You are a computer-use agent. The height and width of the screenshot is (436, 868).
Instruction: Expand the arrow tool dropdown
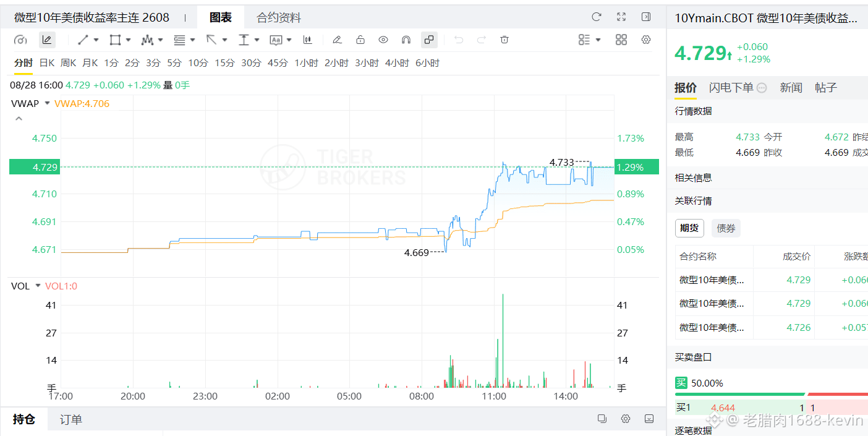point(225,40)
